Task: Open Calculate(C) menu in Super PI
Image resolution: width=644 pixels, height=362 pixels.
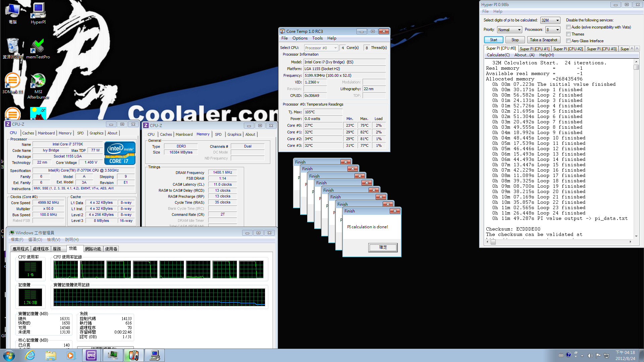Action: [x=498, y=55]
